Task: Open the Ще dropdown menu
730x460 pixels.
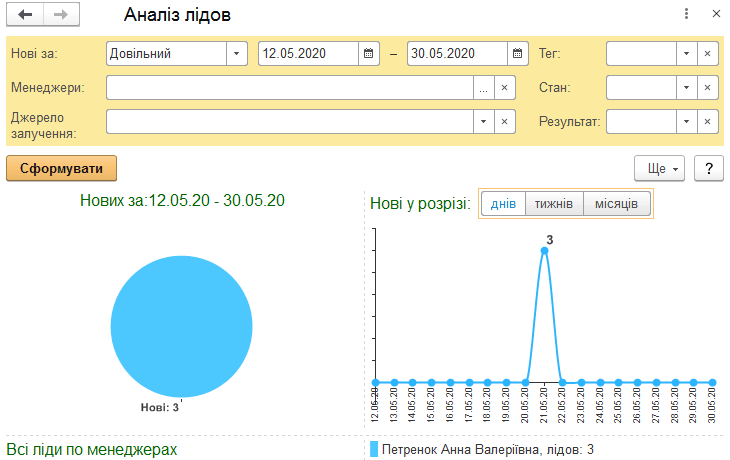Action: pos(659,168)
